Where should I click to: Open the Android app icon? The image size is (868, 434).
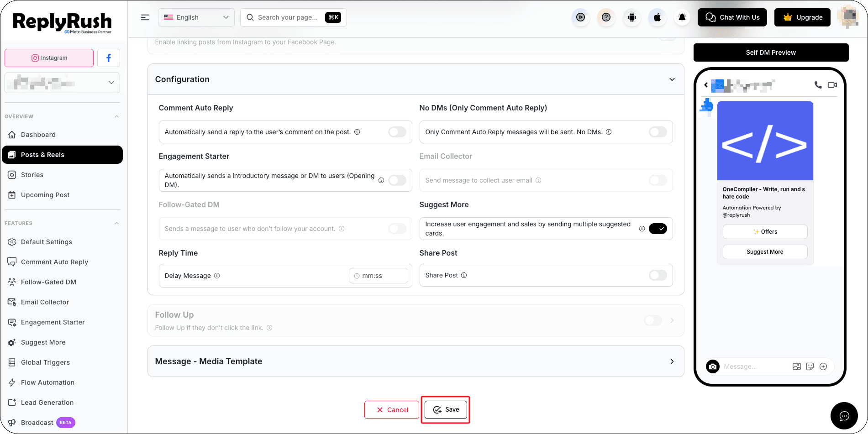[x=631, y=17]
